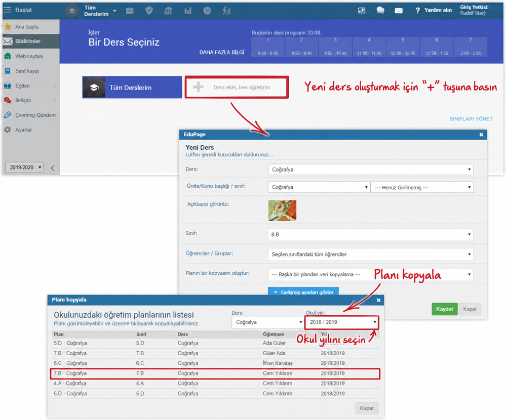Open the bank building icon in toolbar
Image resolution: width=506 pixels, height=420 pixels.
tap(168, 11)
